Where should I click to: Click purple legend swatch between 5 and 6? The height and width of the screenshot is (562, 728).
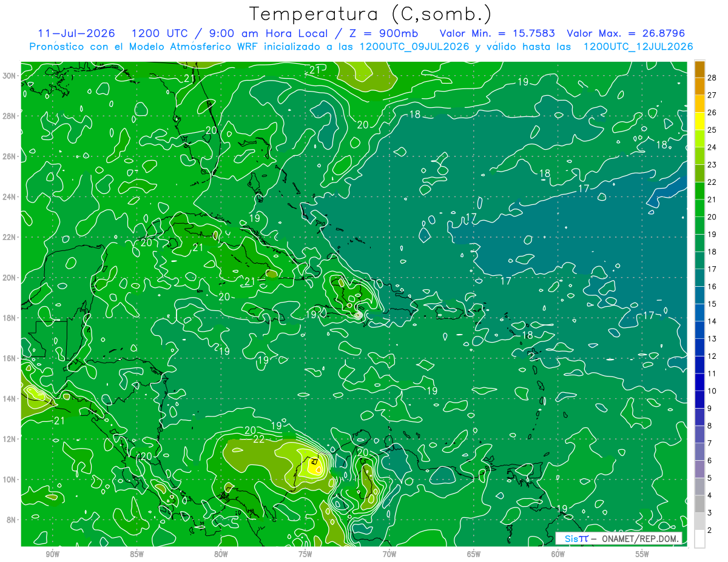point(699,469)
